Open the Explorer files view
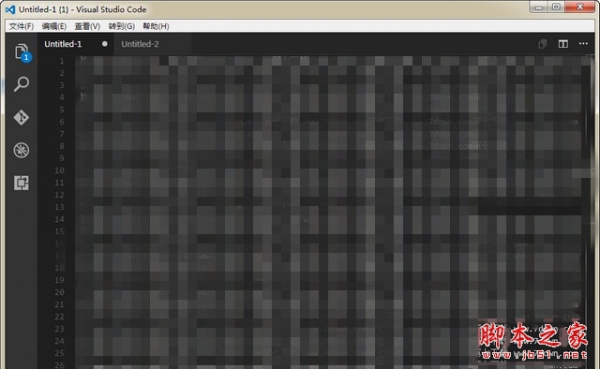The height and width of the screenshot is (369, 600). [21, 51]
